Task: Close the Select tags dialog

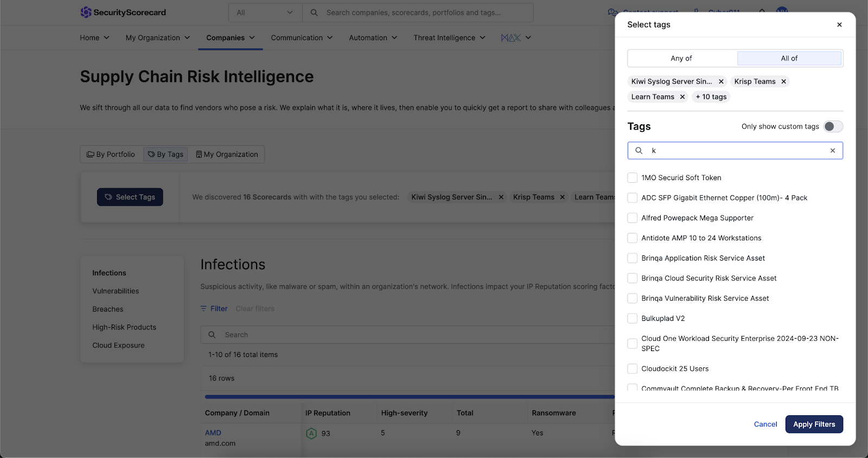Action: click(839, 24)
